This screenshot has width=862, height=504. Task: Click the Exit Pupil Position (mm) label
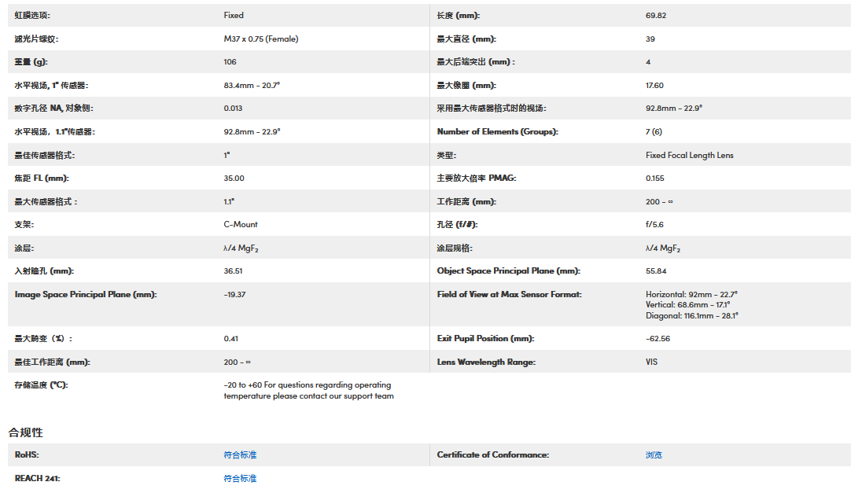[x=485, y=339]
